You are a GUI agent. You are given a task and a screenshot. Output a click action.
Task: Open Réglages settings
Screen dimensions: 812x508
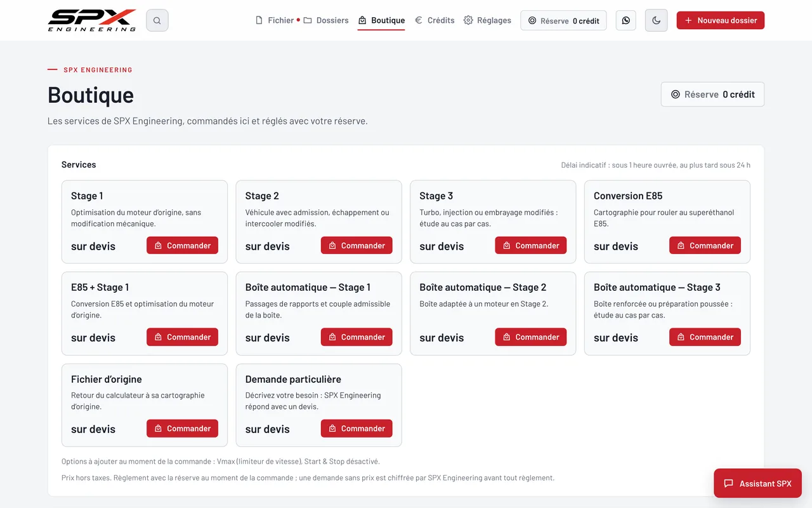tap(487, 20)
